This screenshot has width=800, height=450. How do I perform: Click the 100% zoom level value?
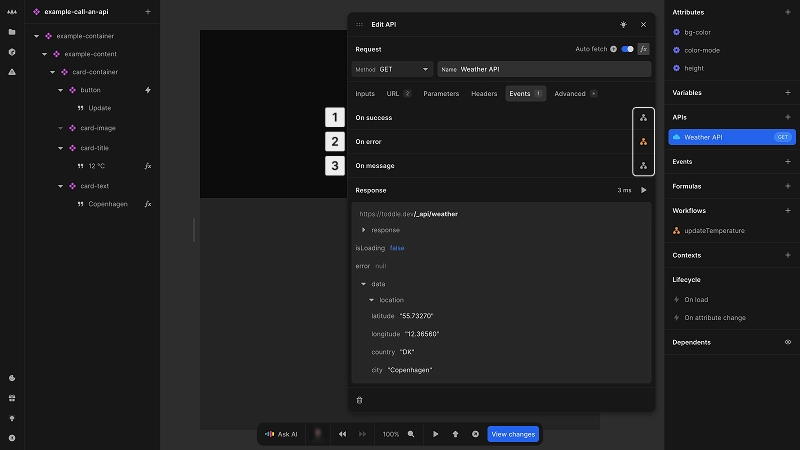pyautogui.click(x=391, y=434)
